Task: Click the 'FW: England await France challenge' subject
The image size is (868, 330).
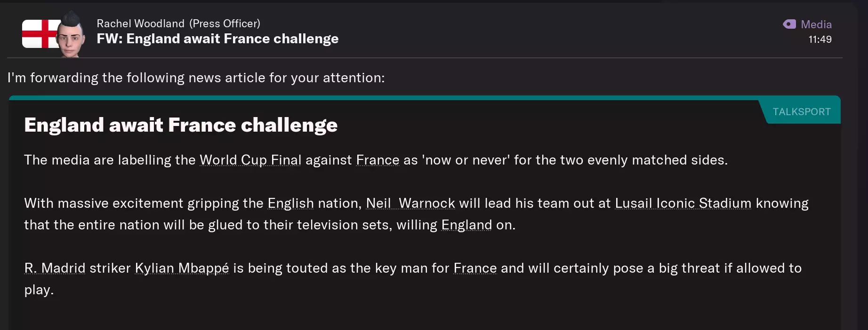Action: coord(217,39)
